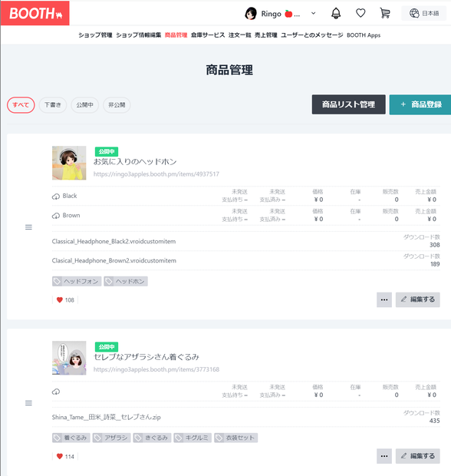
Task: Open URL ending items/3773168
Action: (x=156, y=369)
